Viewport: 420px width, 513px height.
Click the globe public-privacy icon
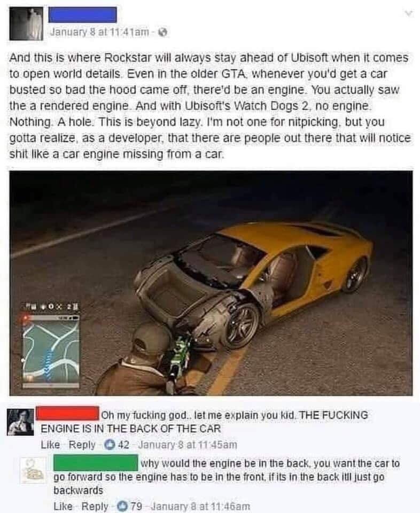coord(163,32)
